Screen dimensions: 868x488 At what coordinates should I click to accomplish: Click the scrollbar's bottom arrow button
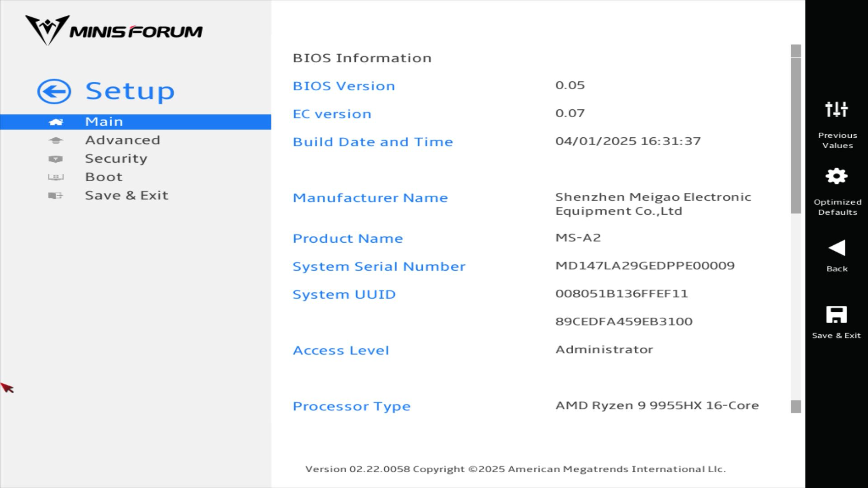point(796,407)
